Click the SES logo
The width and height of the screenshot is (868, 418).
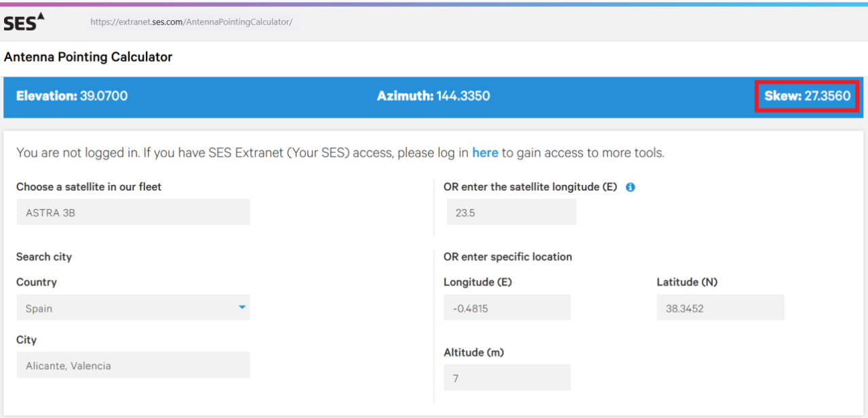coord(24,22)
